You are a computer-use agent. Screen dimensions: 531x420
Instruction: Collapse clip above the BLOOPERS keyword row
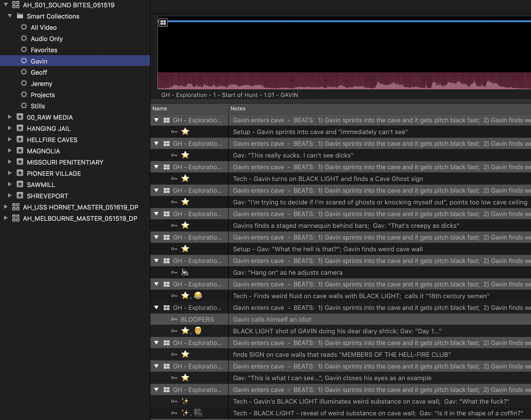(x=156, y=308)
